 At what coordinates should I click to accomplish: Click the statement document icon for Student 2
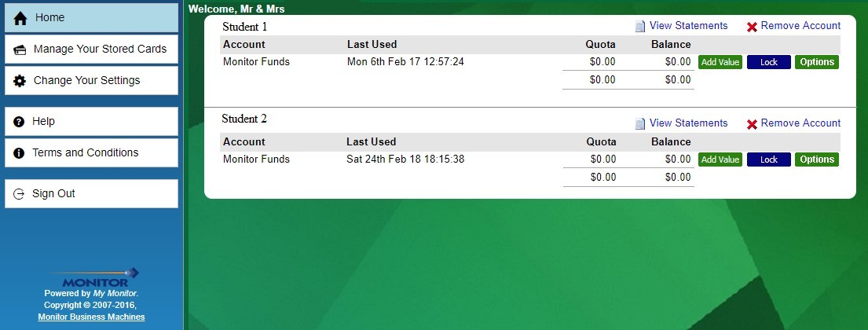[640, 123]
